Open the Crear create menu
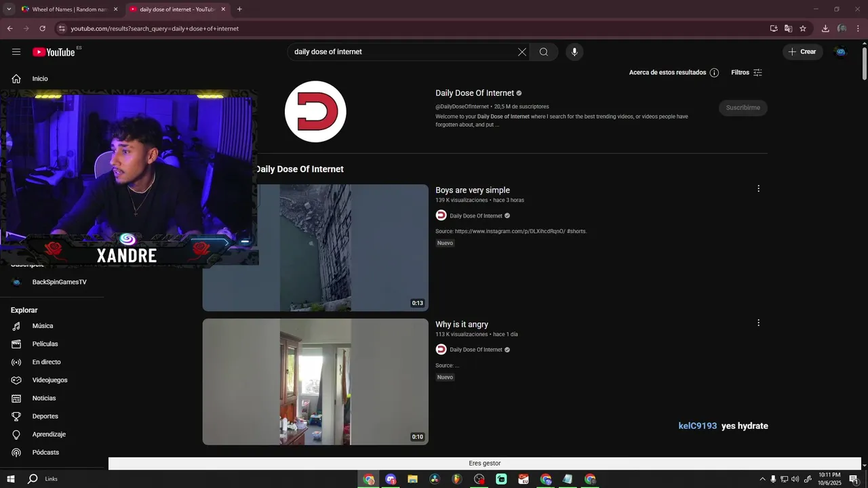The width and height of the screenshot is (868, 488). [x=803, y=52]
